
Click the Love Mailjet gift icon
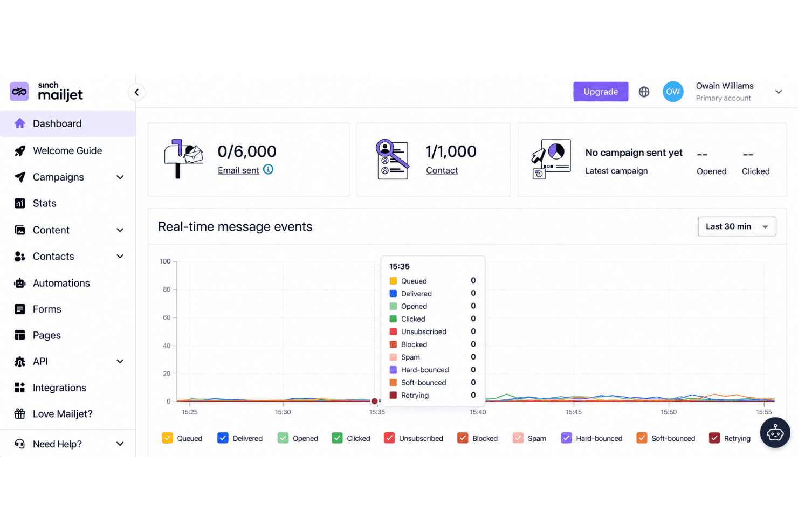(20, 414)
